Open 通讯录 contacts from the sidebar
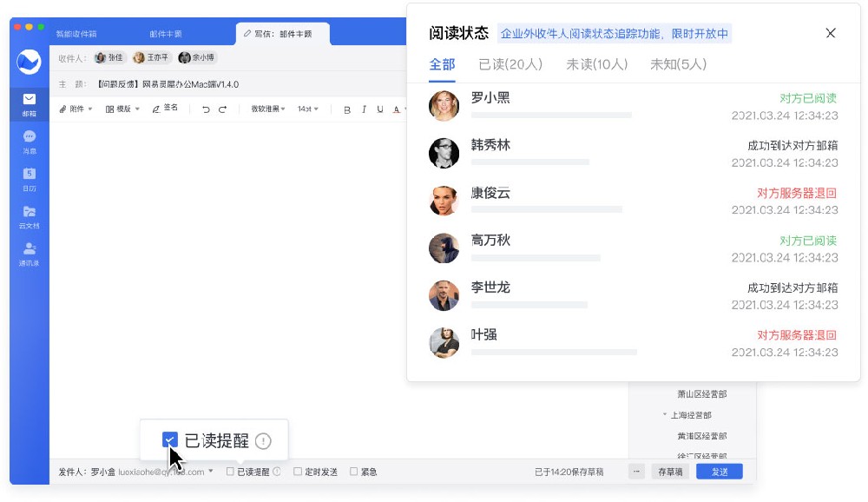The height and width of the screenshot is (502, 868). tap(30, 254)
